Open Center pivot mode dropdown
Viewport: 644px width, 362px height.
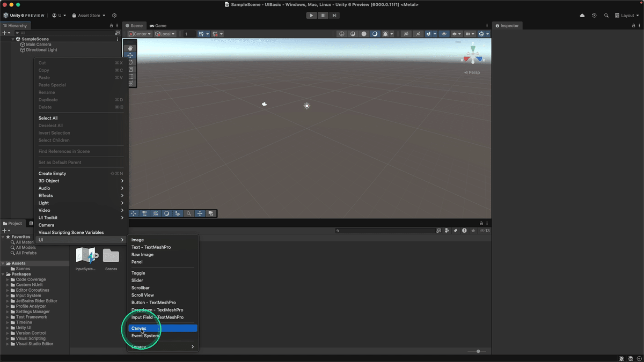[x=140, y=34]
